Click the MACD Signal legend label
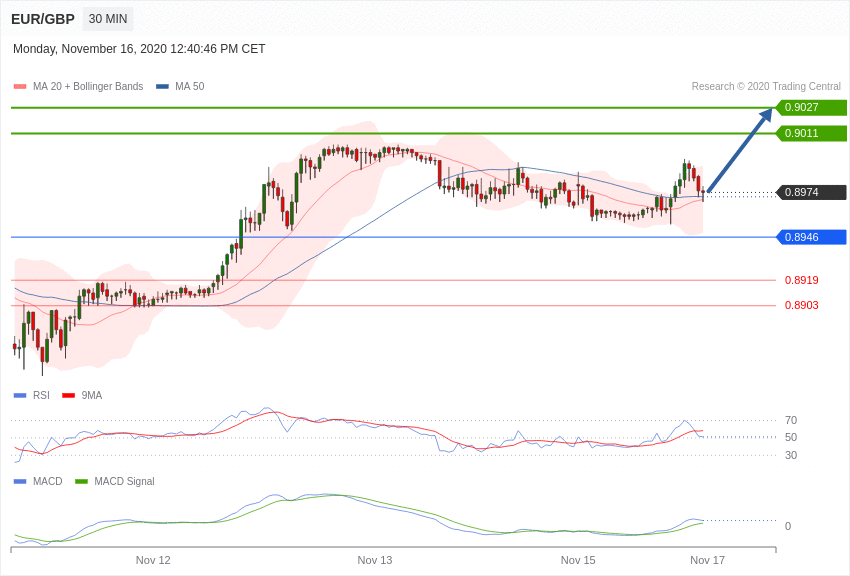Image resolution: width=850 pixels, height=576 pixels. click(124, 481)
